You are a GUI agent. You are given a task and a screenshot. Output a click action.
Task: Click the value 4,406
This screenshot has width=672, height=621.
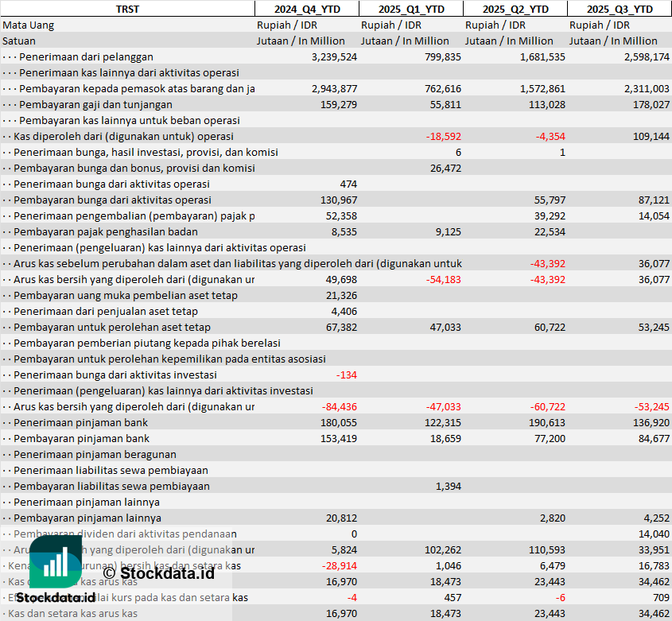(x=344, y=311)
